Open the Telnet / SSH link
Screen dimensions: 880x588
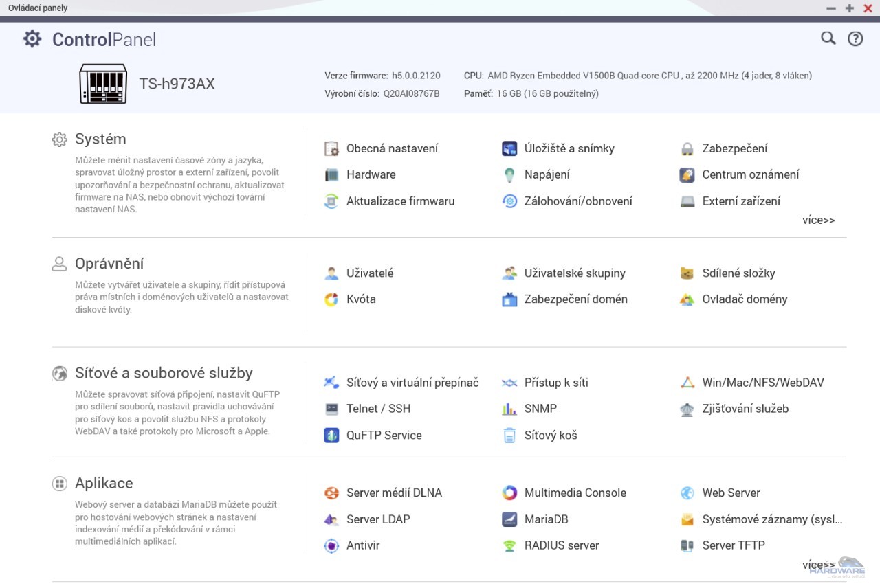[378, 409]
